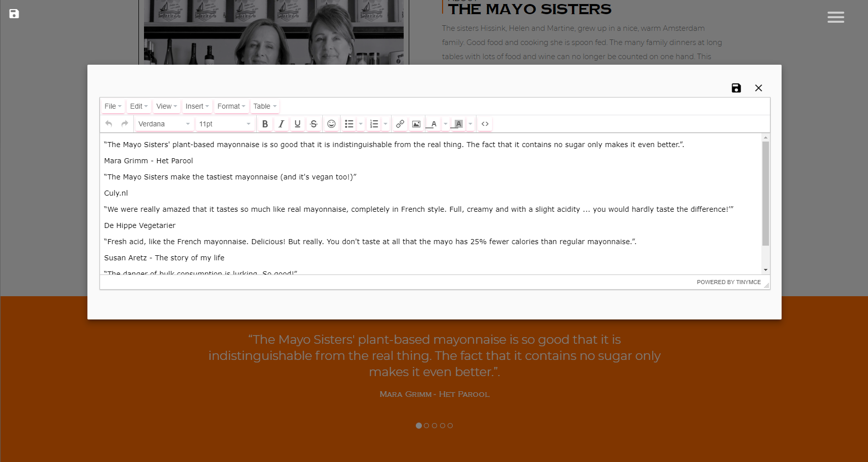Screen dimensions: 868x462
Task: Click the page save icon at top left
Action: click(x=14, y=14)
